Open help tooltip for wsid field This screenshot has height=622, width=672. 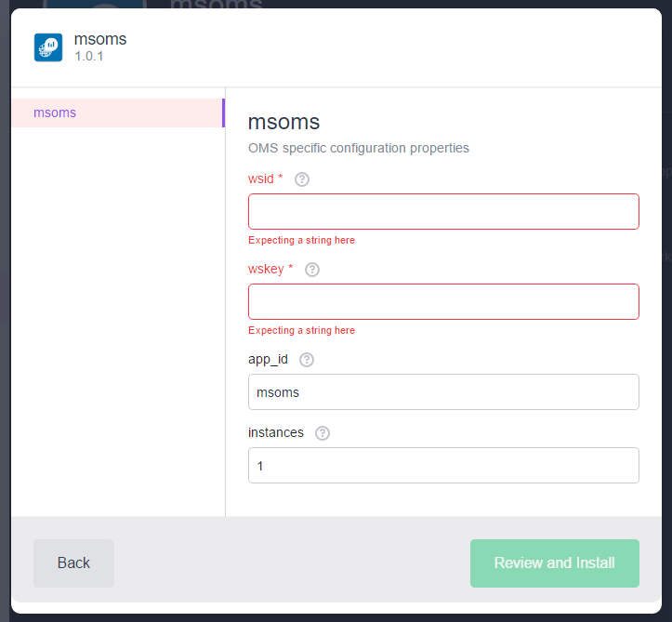302,179
